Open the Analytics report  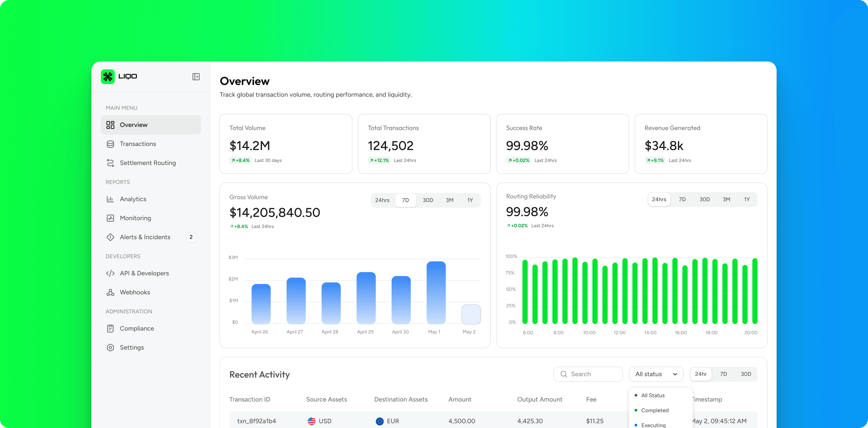point(151,199)
